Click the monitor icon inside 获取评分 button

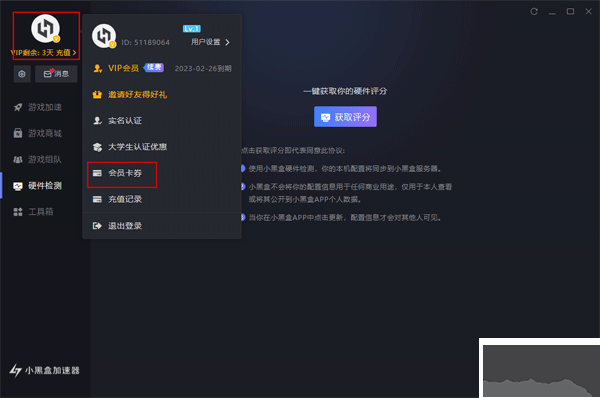pos(326,117)
